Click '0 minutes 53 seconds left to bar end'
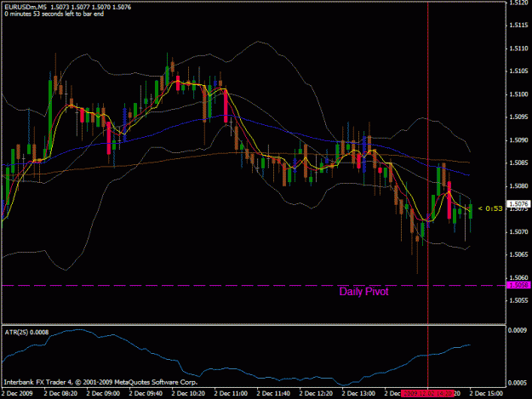The width and height of the screenshot is (532, 399). pyautogui.click(x=54, y=14)
